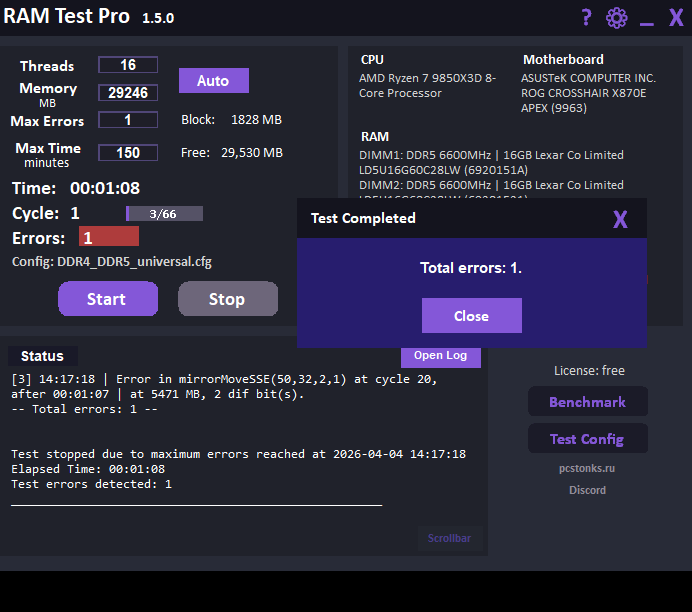Toggle the Scrollbar button in status

tap(449, 538)
